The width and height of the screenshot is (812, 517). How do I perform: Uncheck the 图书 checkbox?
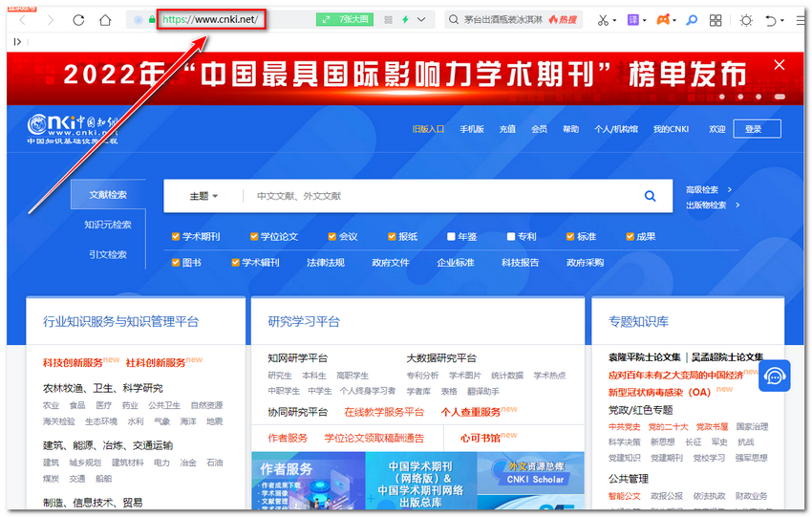(176, 263)
